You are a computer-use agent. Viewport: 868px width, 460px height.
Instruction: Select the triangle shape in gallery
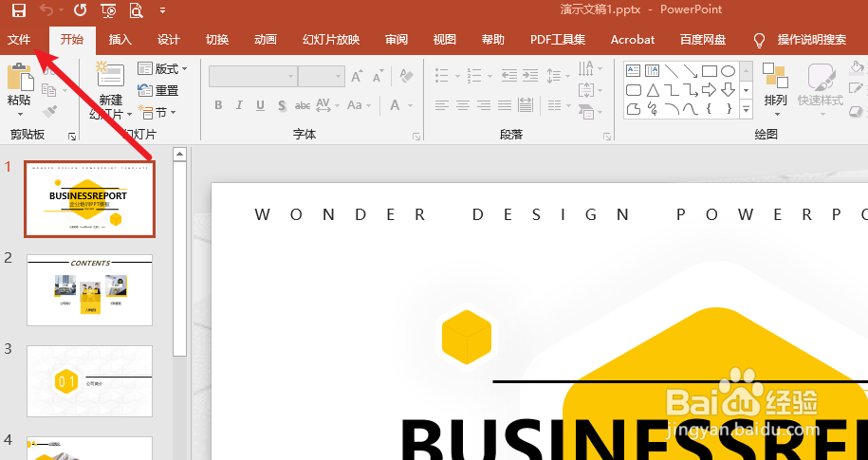click(653, 90)
